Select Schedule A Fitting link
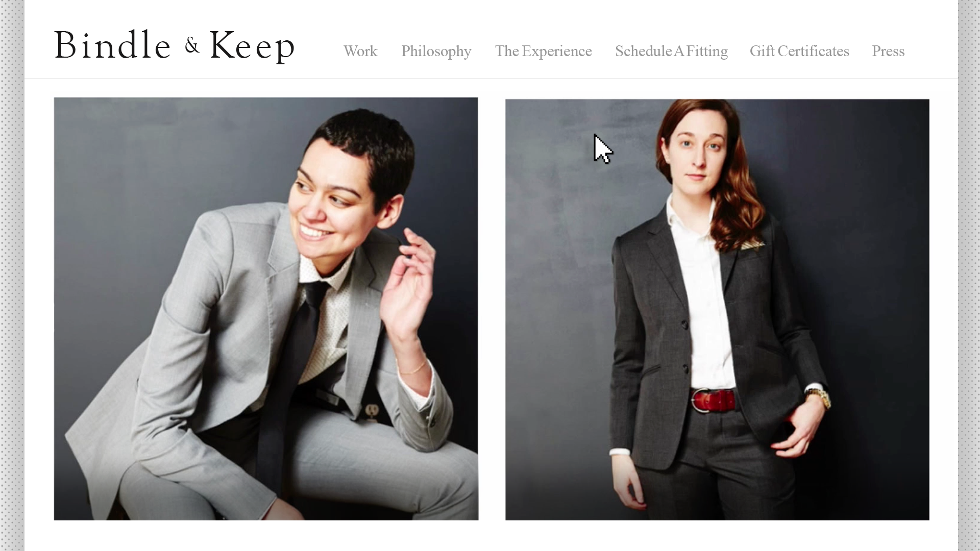 point(671,52)
